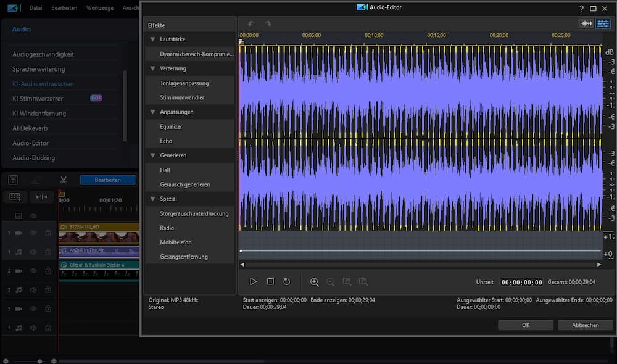Stop playback using the Stop icon

click(270, 281)
